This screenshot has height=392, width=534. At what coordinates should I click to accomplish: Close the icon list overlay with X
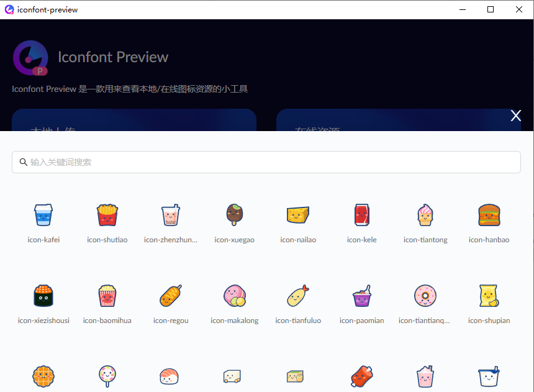(x=515, y=116)
